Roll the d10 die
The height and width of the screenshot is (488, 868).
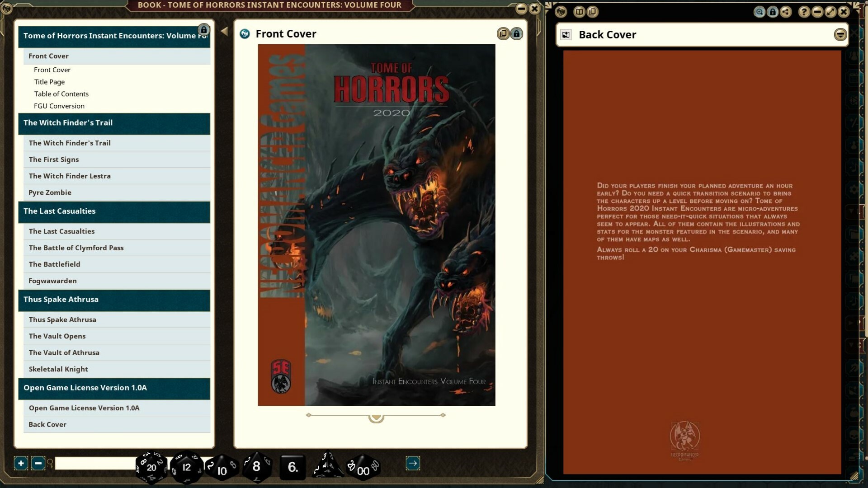(222, 470)
